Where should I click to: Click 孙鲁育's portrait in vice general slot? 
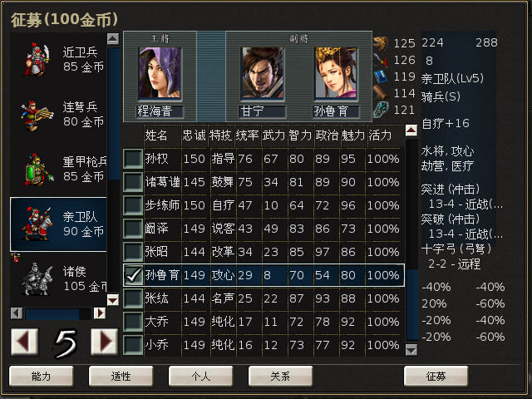336,74
